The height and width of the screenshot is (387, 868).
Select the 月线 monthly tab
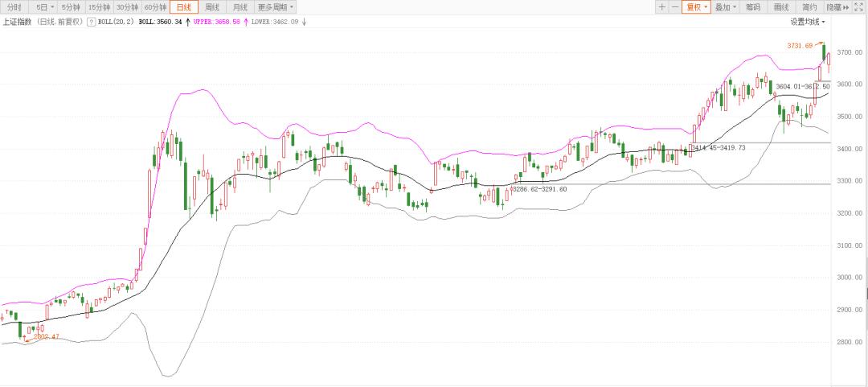(240, 7)
